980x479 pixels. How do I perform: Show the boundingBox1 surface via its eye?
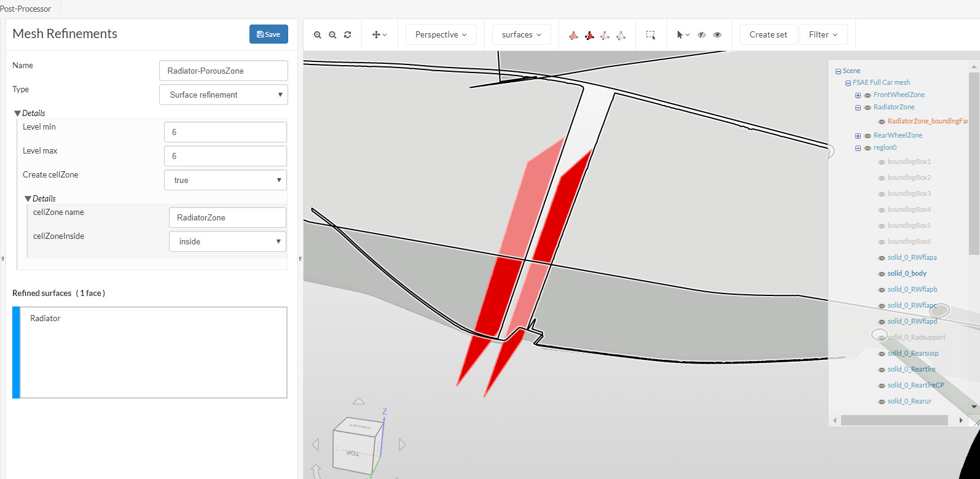(882, 162)
